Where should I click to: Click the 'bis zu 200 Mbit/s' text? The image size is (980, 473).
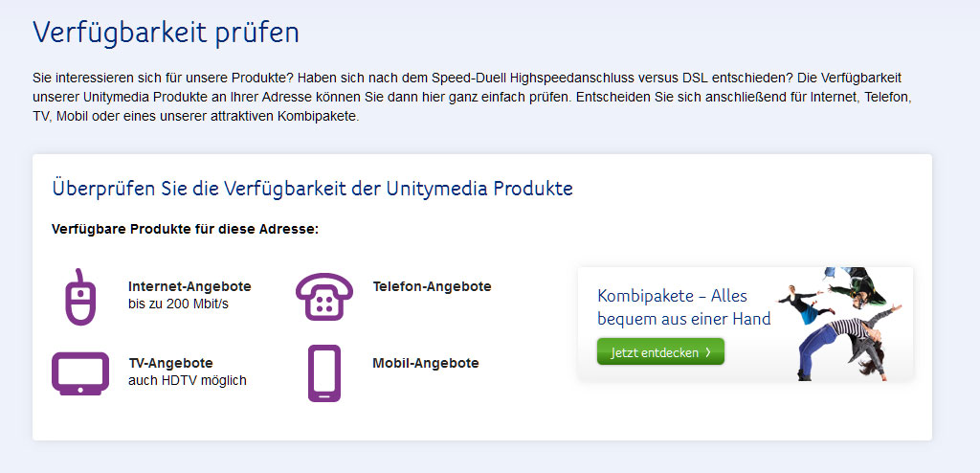[178, 304]
